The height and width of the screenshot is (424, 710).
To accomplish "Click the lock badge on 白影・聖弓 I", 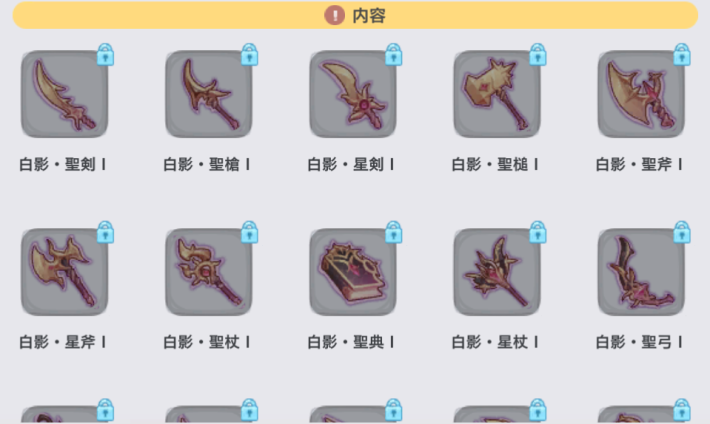I will pyautogui.click(x=682, y=232).
